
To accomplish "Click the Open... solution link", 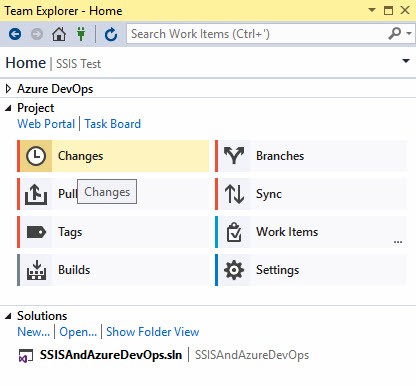I will 78,332.
